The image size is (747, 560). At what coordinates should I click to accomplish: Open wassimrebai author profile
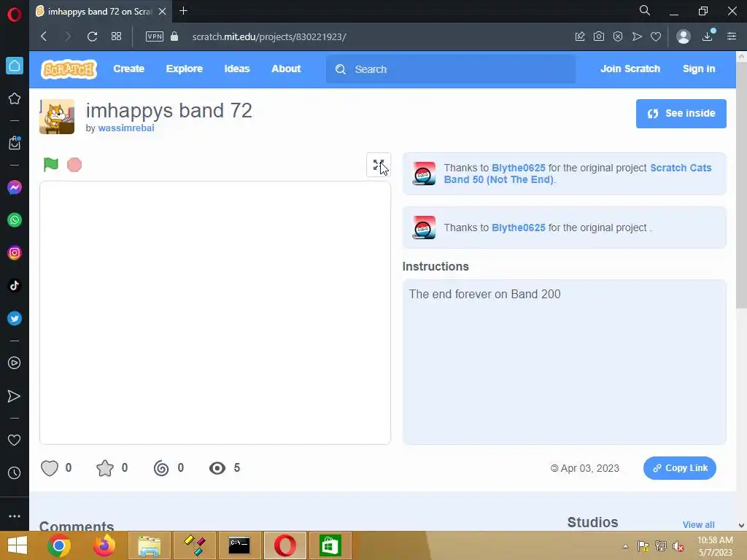125,128
